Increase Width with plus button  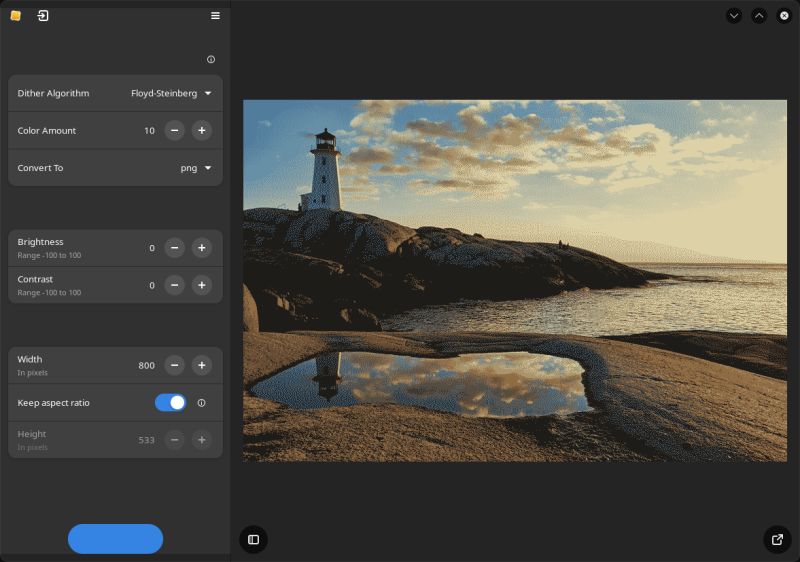[x=202, y=365]
